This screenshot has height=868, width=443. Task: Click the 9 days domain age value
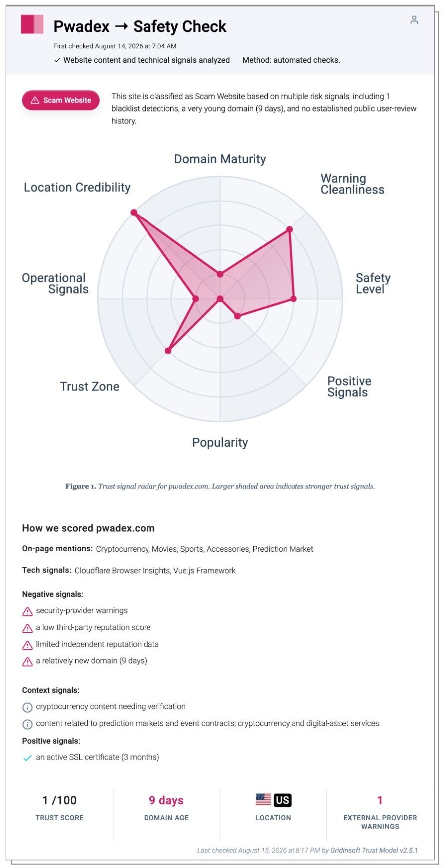(x=166, y=800)
